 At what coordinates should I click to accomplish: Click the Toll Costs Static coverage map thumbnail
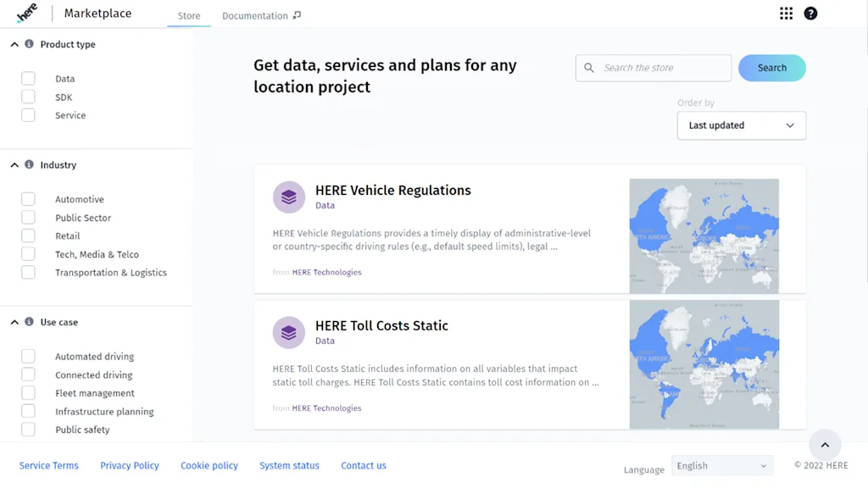(x=704, y=364)
